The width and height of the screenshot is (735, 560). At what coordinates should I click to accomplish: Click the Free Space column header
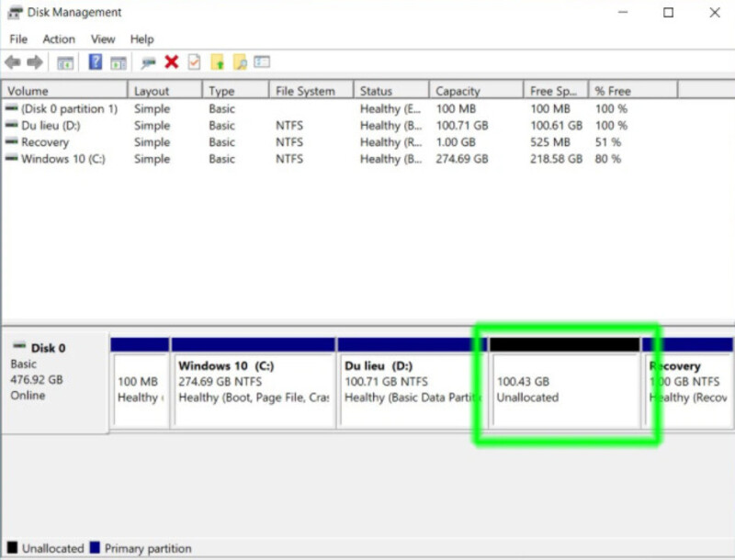click(x=556, y=90)
